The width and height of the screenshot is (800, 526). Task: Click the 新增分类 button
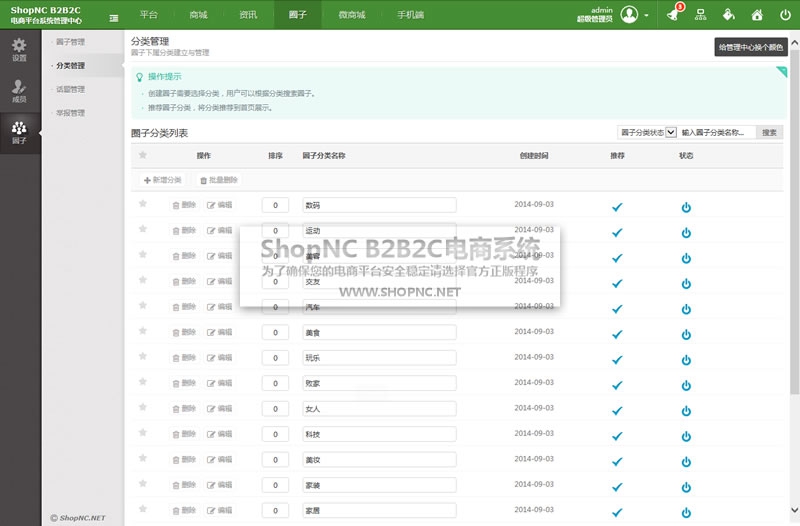[163, 180]
